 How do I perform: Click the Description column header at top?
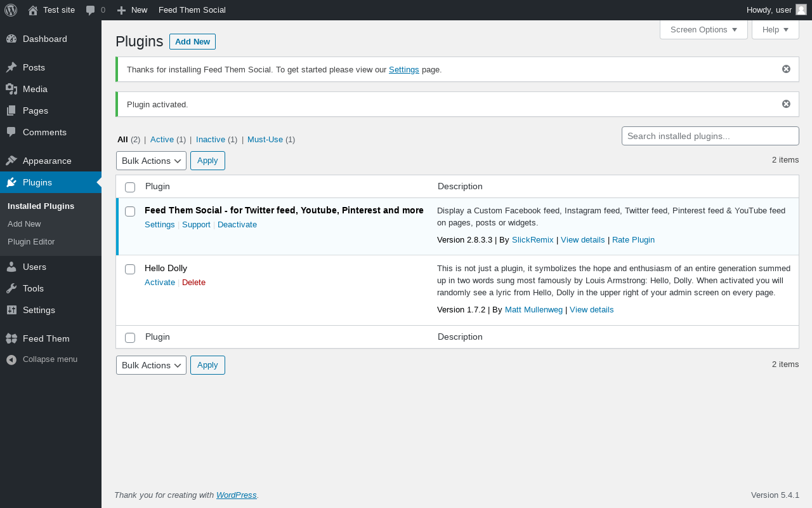pyautogui.click(x=460, y=187)
